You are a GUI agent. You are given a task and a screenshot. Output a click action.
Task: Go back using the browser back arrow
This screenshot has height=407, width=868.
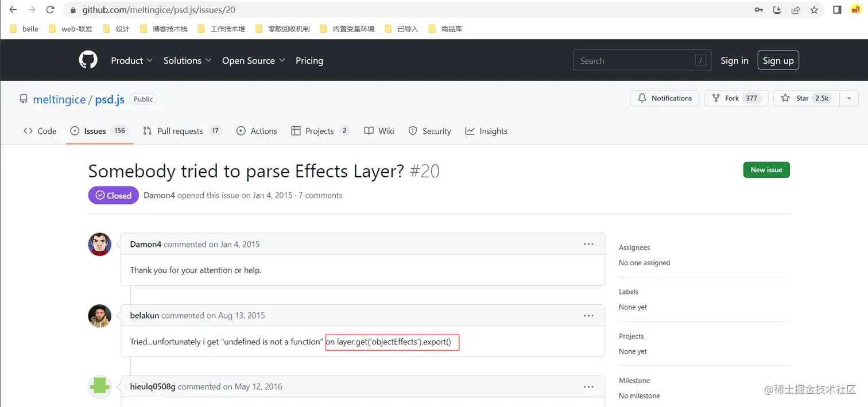tap(13, 10)
